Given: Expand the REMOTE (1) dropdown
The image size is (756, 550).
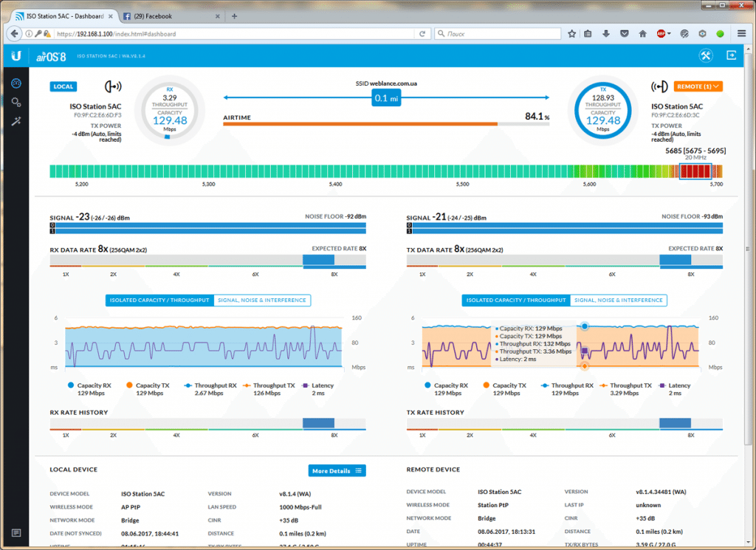Looking at the screenshot, I should pyautogui.click(x=698, y=86).
